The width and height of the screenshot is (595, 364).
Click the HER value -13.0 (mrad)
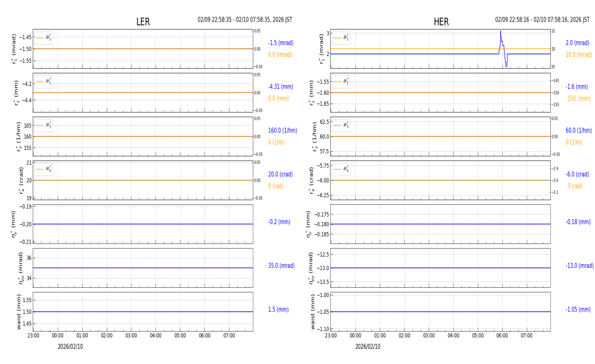click(x=579, y=266)
